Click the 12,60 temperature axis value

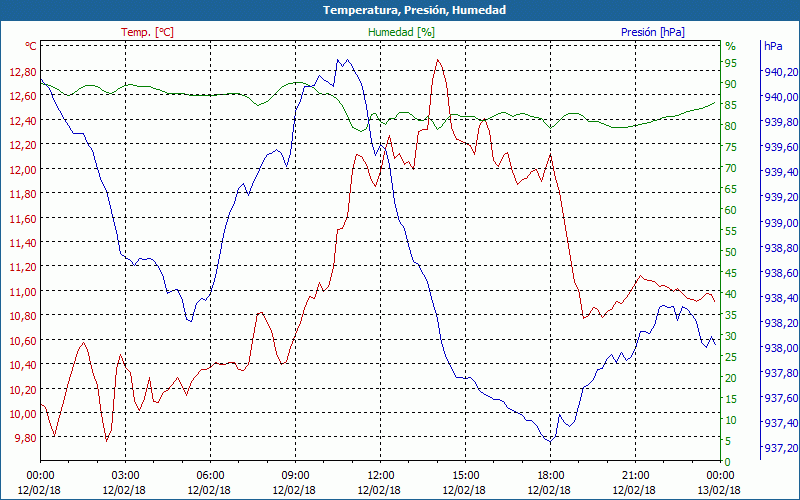click(x=23, y=96)
